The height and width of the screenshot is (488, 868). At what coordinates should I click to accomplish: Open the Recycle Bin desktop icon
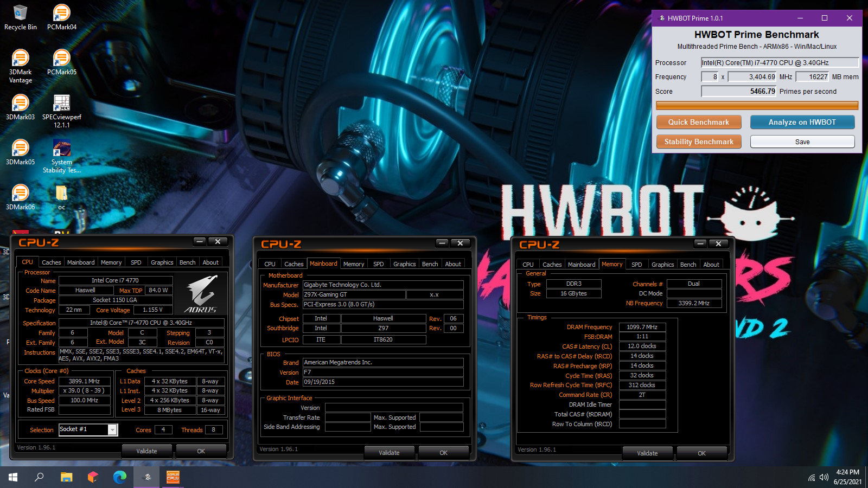point(21,17)
